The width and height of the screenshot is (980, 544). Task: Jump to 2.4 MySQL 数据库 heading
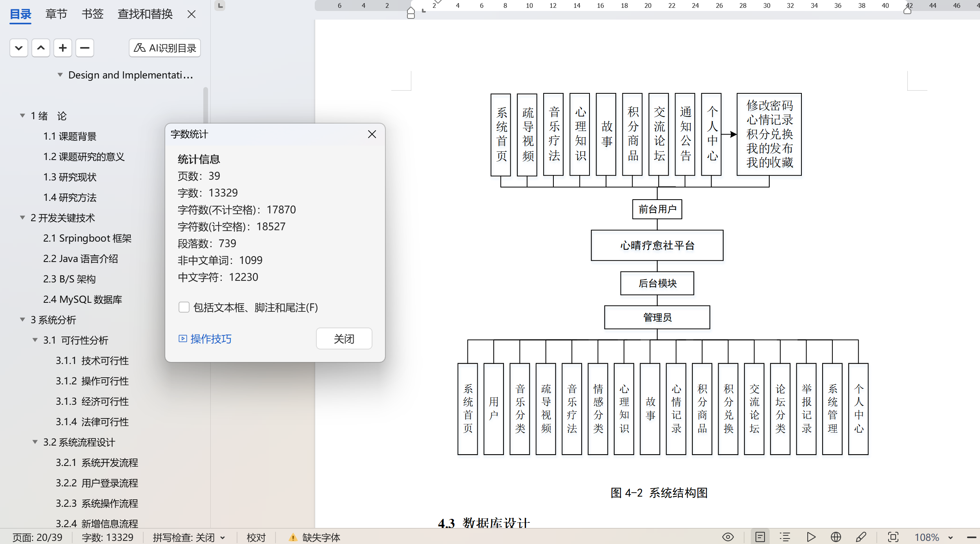tap(82, 299)
